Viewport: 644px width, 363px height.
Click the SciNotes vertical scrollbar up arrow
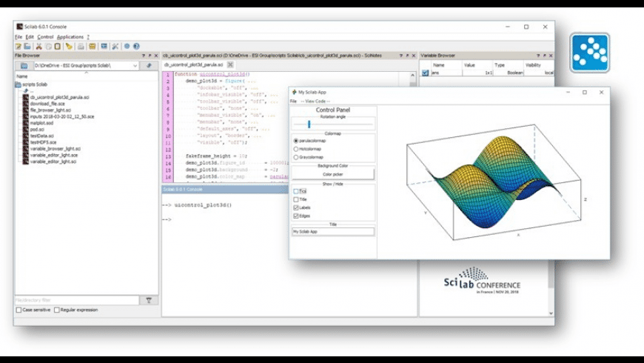(x=413, y=76)
